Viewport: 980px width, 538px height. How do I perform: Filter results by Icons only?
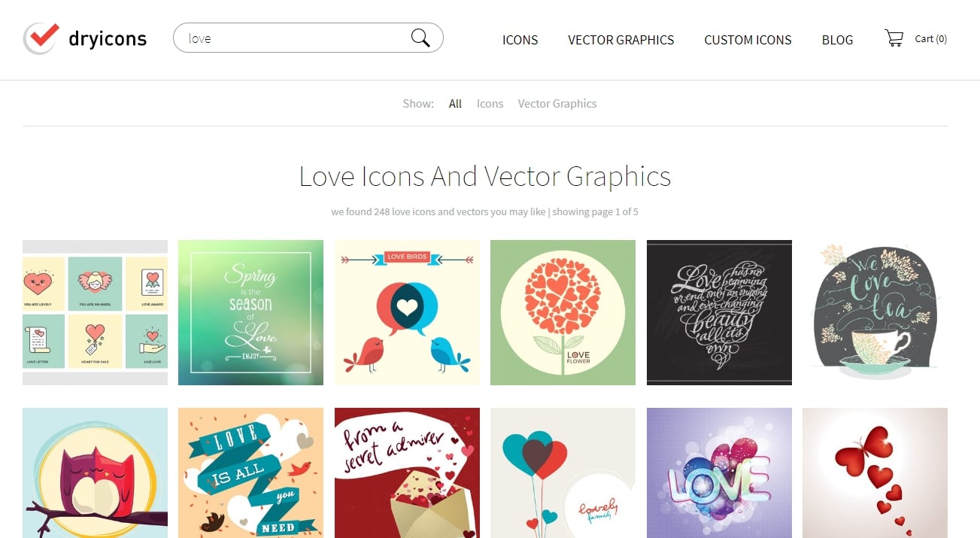click(490, 104)
